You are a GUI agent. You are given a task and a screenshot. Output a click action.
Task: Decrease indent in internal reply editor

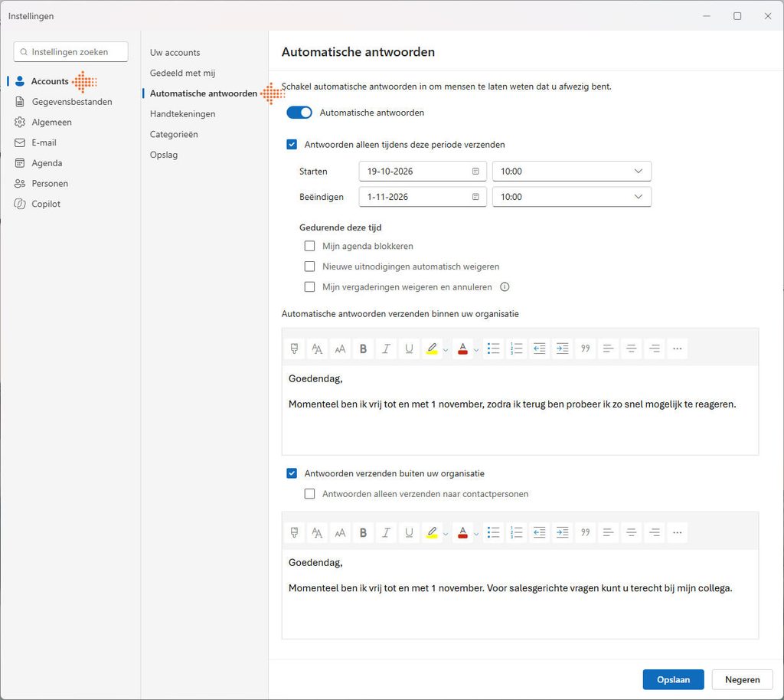point(540,348)
